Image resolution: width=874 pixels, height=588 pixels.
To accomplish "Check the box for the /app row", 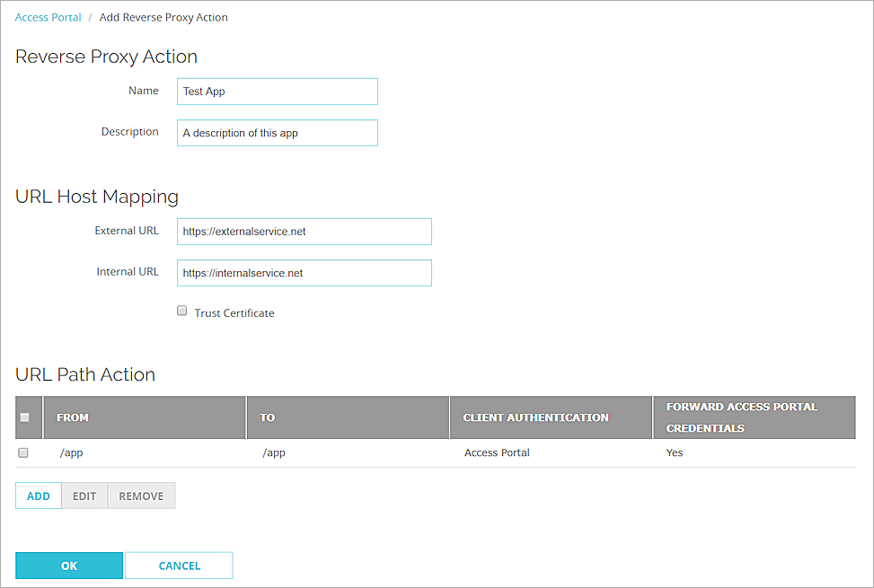I will tap(23, 452).
